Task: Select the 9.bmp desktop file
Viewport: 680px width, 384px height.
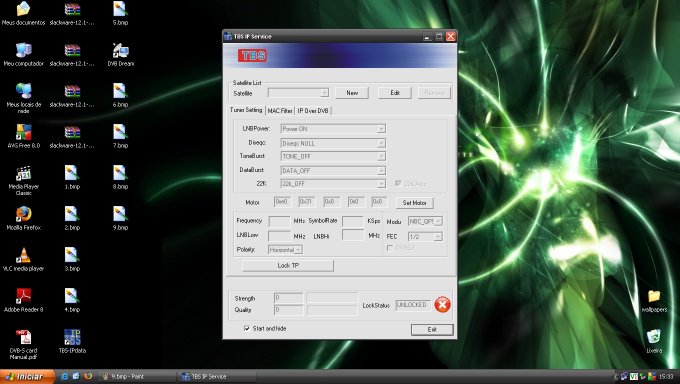Action: point(120,218)
